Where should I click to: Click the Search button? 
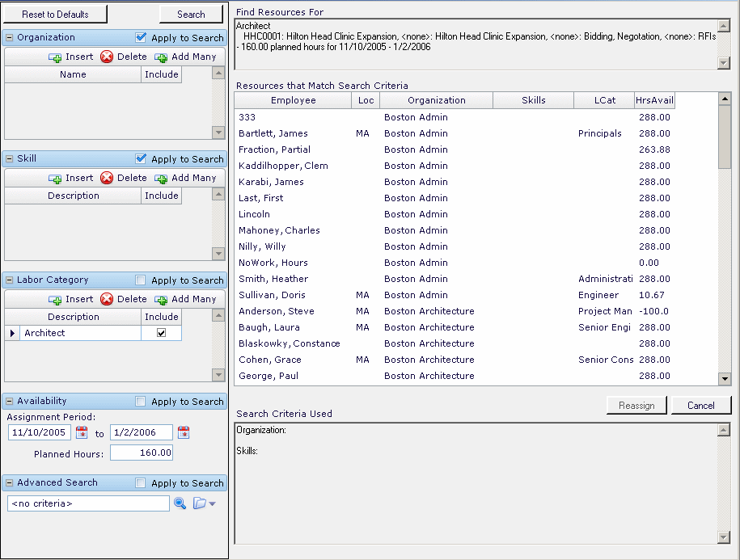click(x=191, y=15)
